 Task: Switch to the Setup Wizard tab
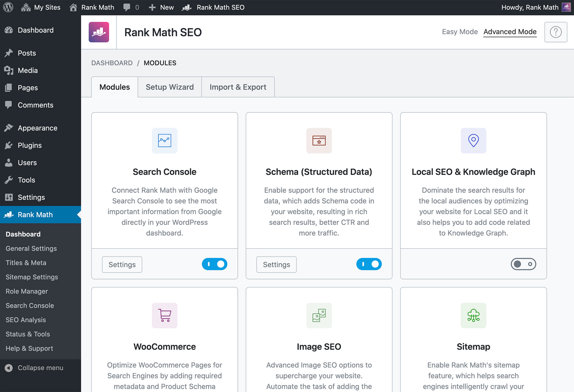170,87
